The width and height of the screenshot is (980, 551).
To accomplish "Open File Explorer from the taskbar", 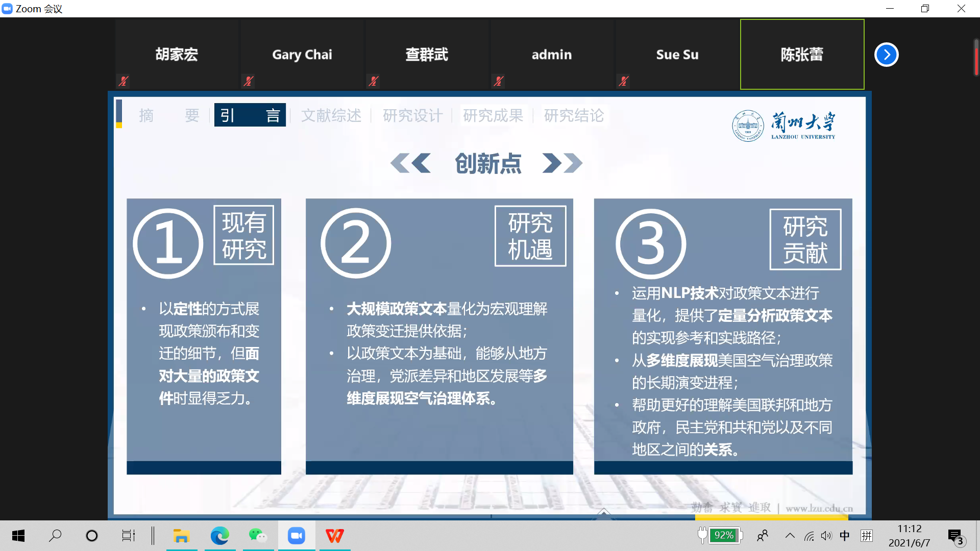I will [181, 536].
